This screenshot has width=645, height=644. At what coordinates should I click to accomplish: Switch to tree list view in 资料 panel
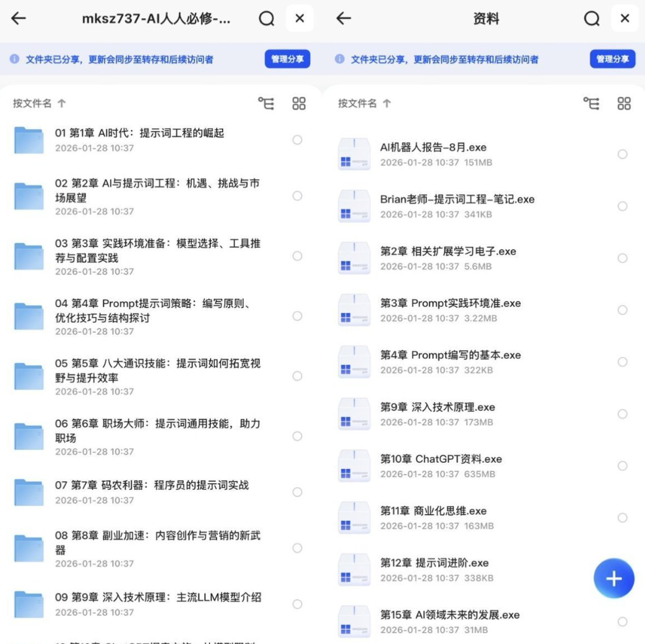click(592, 103)
